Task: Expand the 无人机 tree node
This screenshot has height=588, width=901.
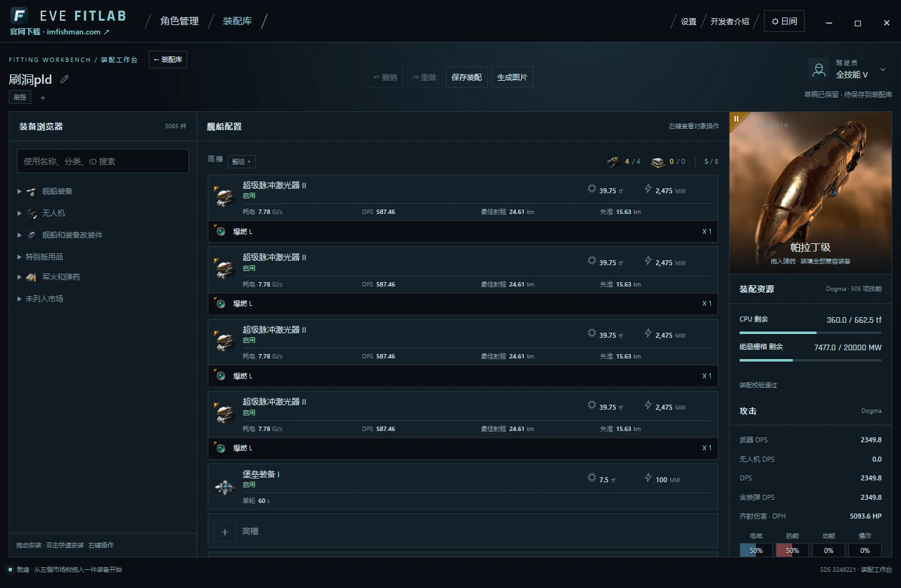Action: 19,213
